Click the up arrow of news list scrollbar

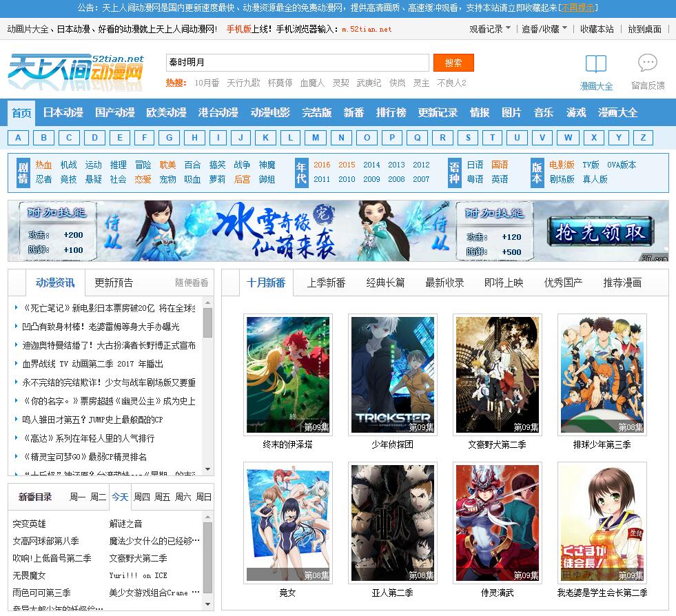(208, 302)
